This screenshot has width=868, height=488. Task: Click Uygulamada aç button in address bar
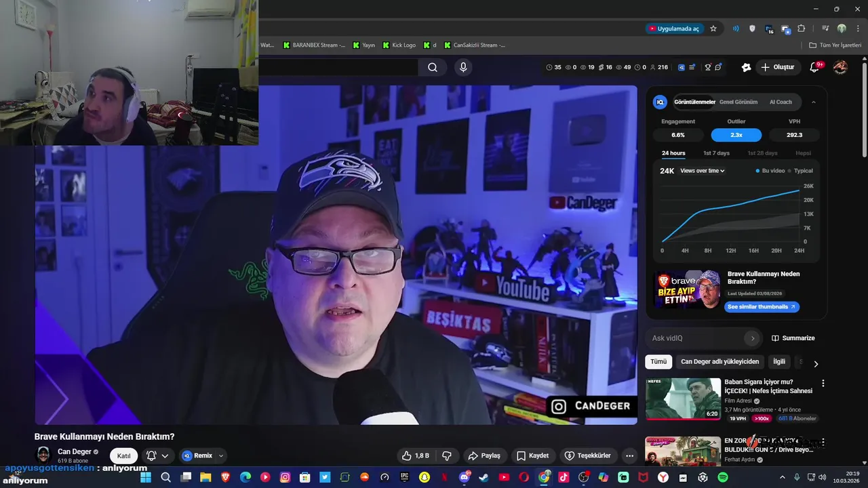[x=673, y=28]
